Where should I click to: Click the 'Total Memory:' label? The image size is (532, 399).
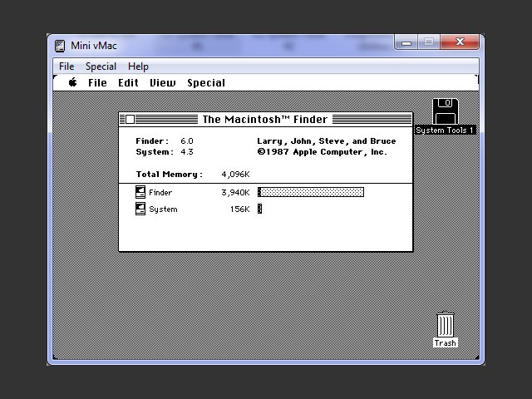tap(170, 175)
